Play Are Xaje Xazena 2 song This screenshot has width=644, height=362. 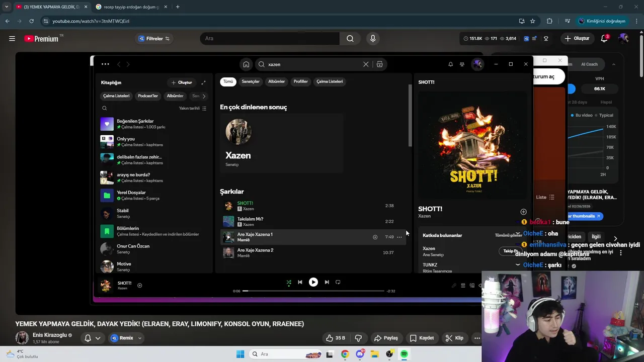pos(228,252)
